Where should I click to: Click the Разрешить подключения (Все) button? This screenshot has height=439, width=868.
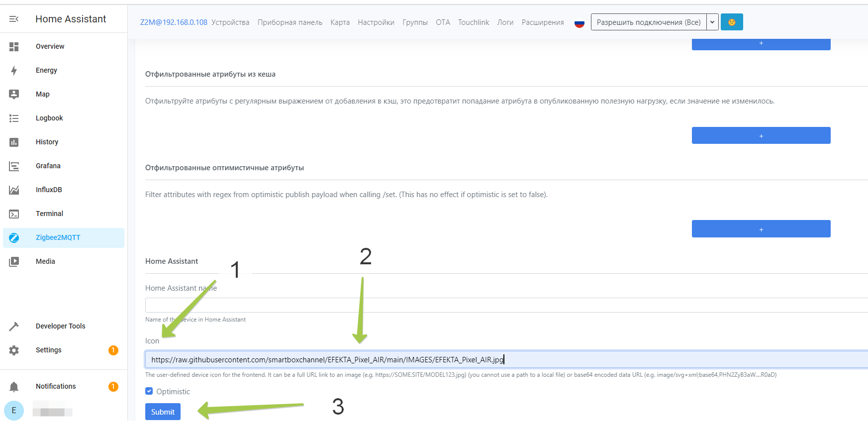click(x=648, y=22)
